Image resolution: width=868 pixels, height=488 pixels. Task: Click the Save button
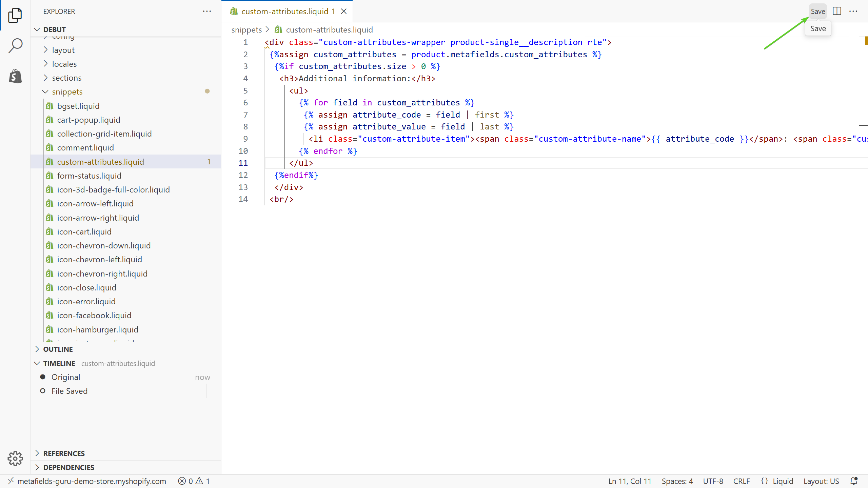pos(817,11)
